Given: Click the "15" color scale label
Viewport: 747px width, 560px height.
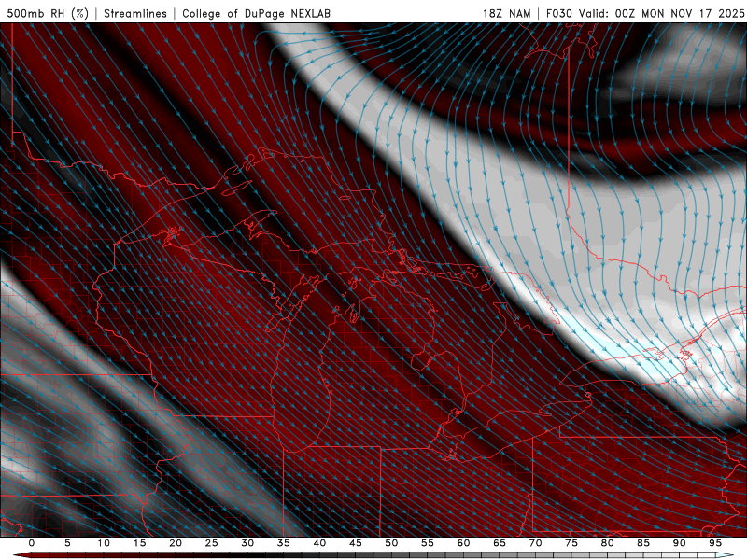Looking at the screenshot, I should click(x=139, y=543).
